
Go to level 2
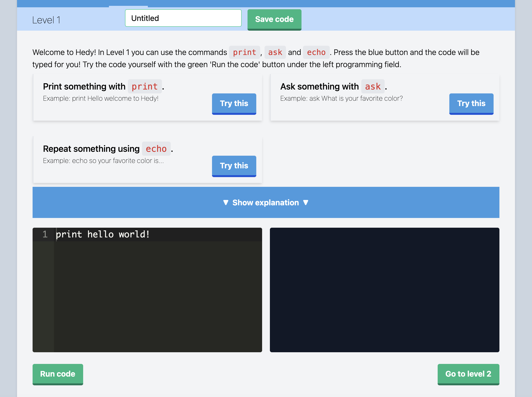(x=468, y=374)
